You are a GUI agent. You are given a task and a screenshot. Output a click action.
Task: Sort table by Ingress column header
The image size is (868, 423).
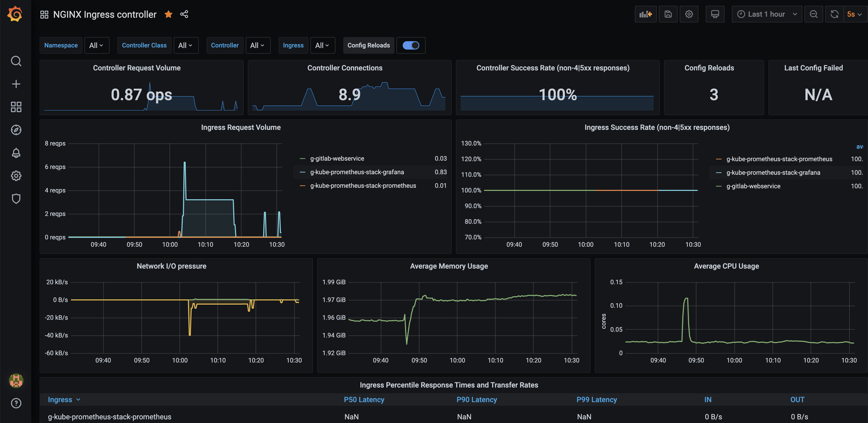tap(64, 400)
